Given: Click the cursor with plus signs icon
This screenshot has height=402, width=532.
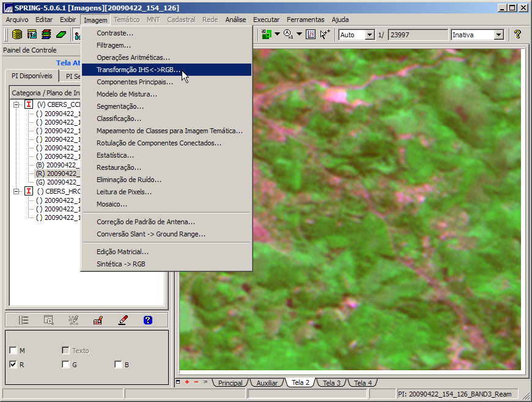Looking at the screenshot, I should pos(325,34).
